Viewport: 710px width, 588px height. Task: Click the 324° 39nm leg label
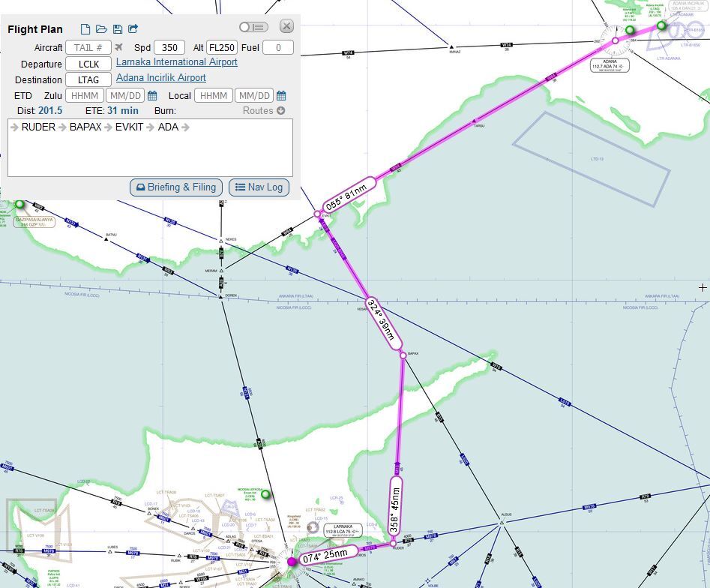[384, 324]
